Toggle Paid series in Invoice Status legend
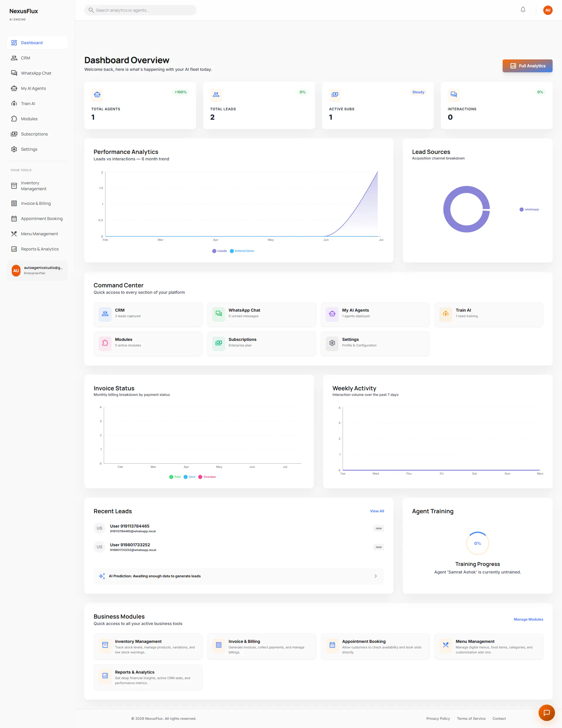Viewport: 562px width, 728px height. [x=175, y=477]
